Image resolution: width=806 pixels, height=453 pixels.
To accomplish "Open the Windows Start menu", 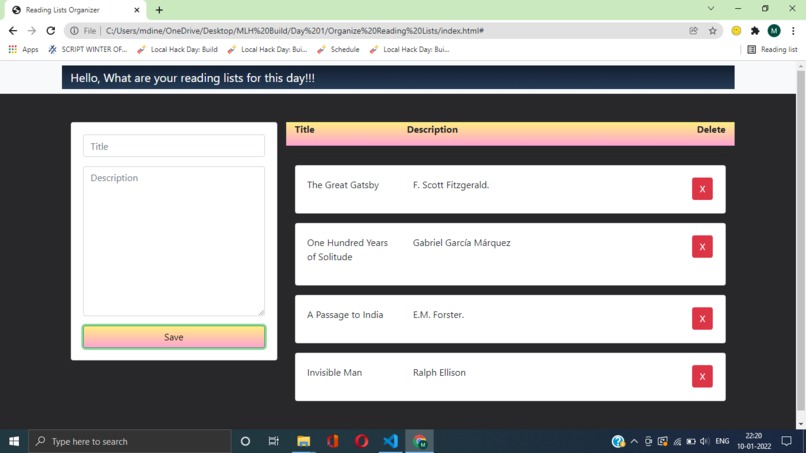I will tap(14, 441).
